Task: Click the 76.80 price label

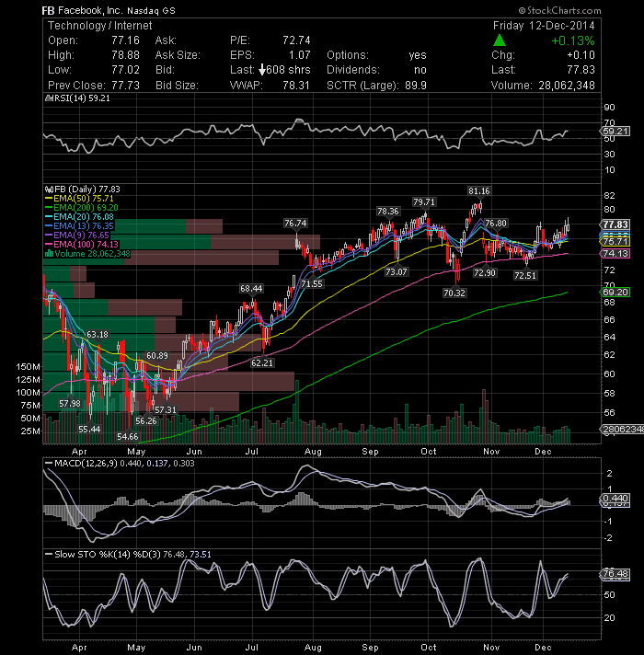Action: pyautogui.click(x=495, y=223)
